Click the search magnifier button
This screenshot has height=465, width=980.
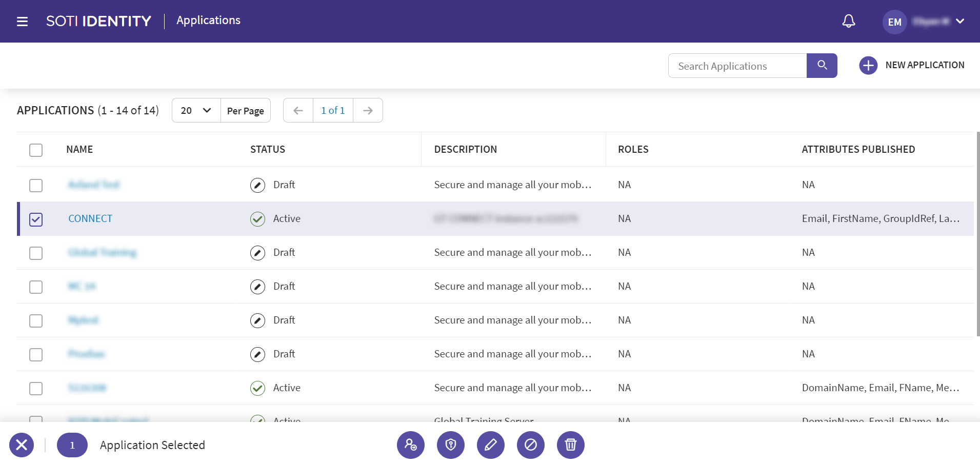pos(822,66)
